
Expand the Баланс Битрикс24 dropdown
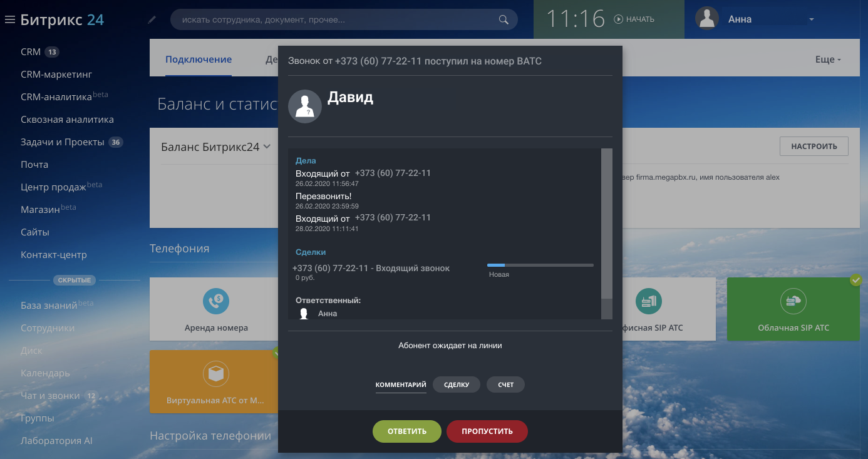pyautogui.click(x=267, y=147)
